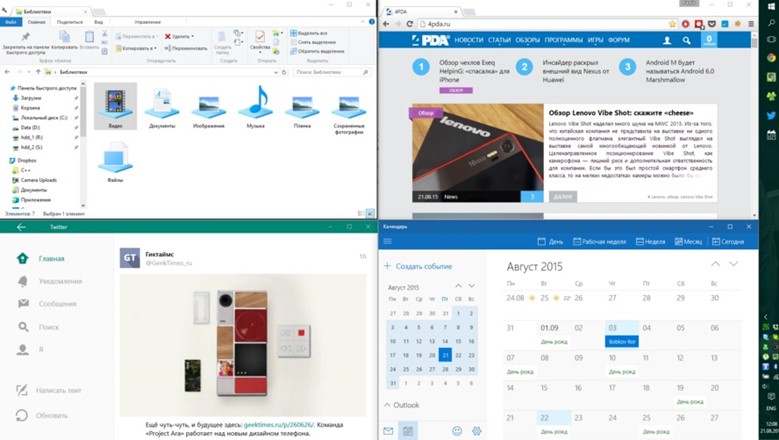Open Explorer Файл menu
Image resolution: width=779 pixels, height=440 pixels.
[x=11, y=22]
